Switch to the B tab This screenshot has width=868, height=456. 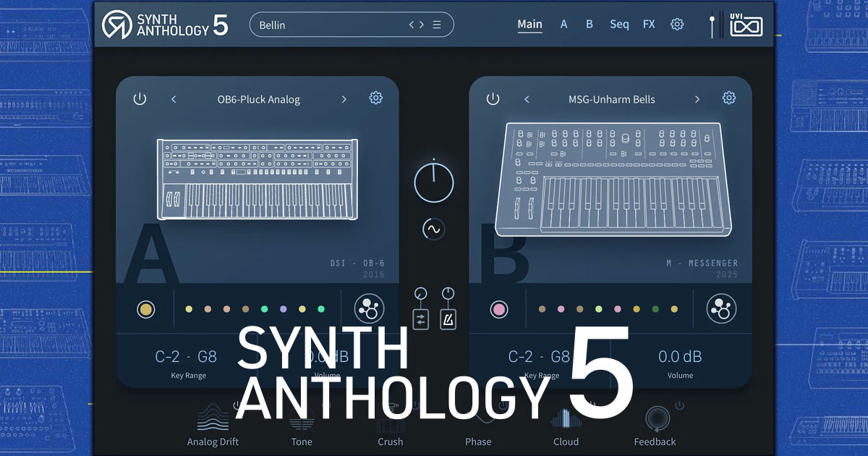[x=590, y=25]
